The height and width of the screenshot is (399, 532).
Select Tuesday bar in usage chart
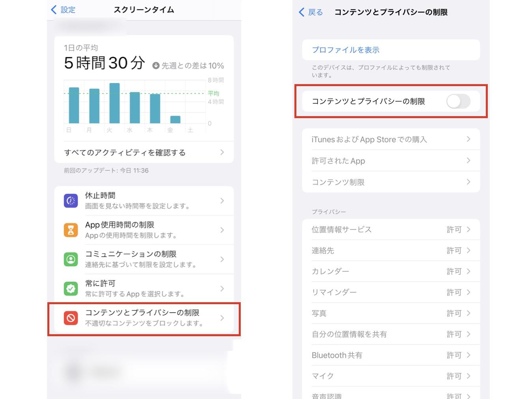tap(114, 103)
